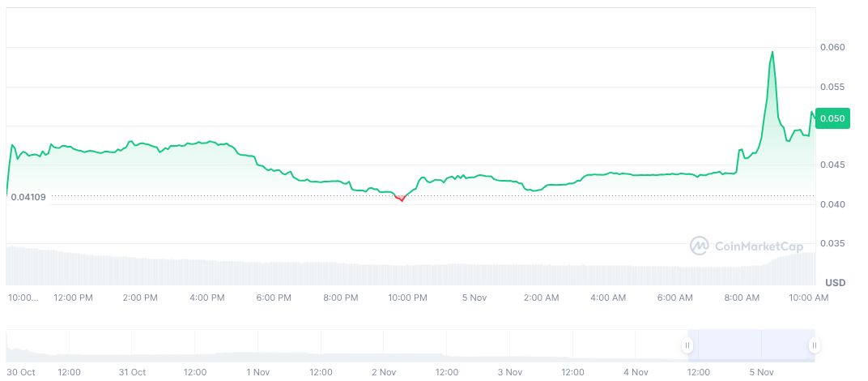The height and width of the screenshot is (381, 868).
Task: Click the 0.045 price axis label
Action: (x=832, y=165)
